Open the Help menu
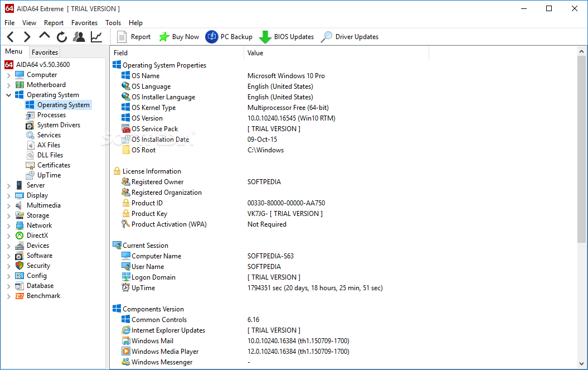Screen dimensions: 588x370 coord(136,23)
